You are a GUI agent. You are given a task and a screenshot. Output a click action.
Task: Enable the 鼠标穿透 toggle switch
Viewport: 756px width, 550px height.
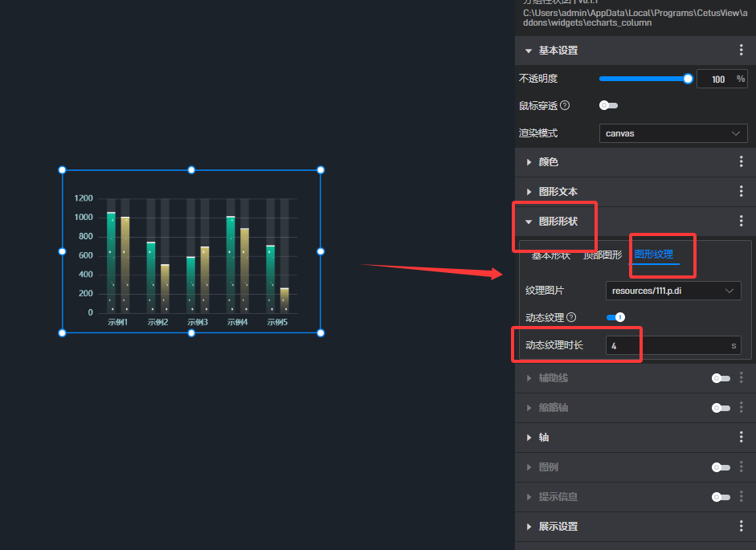(608, 106)
